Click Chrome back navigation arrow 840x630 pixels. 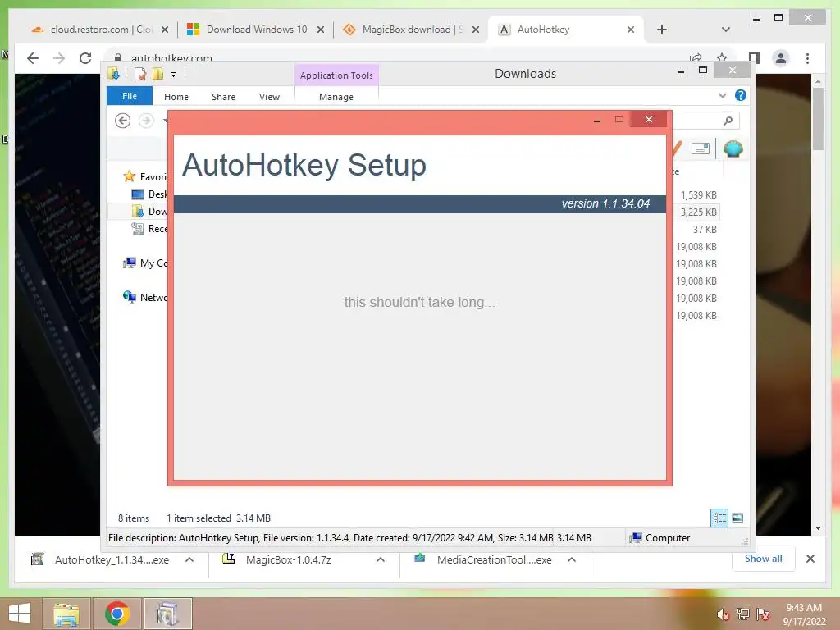point(33,58)
